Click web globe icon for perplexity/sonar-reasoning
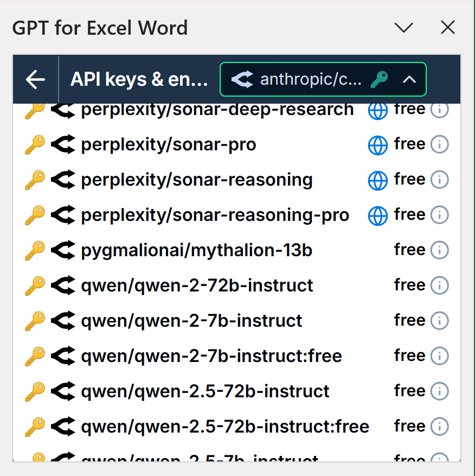The height and width of the screenshot is (476, 475). (x=377, y=181)
